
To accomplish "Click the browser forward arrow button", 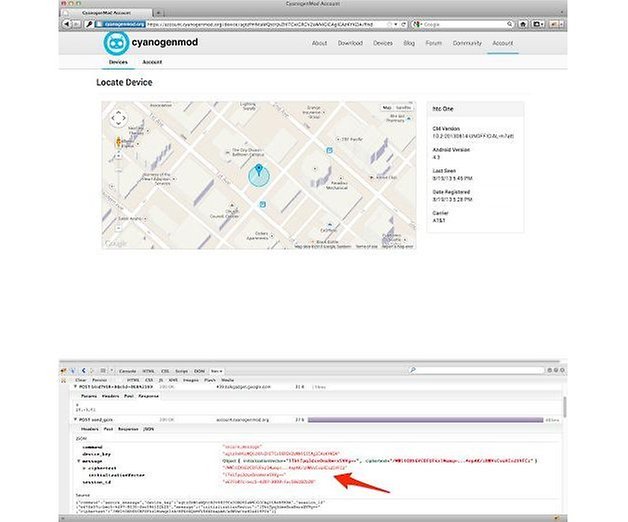I will tap(76, 24).
